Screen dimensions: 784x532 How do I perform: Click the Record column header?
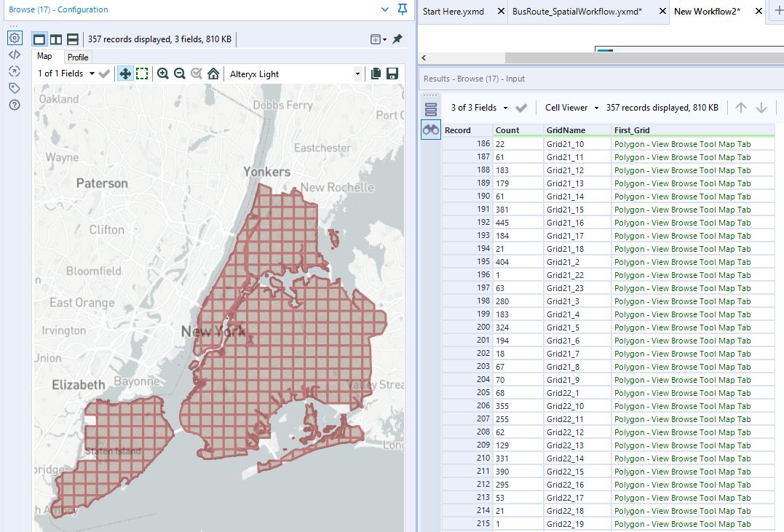click(467, 130)
